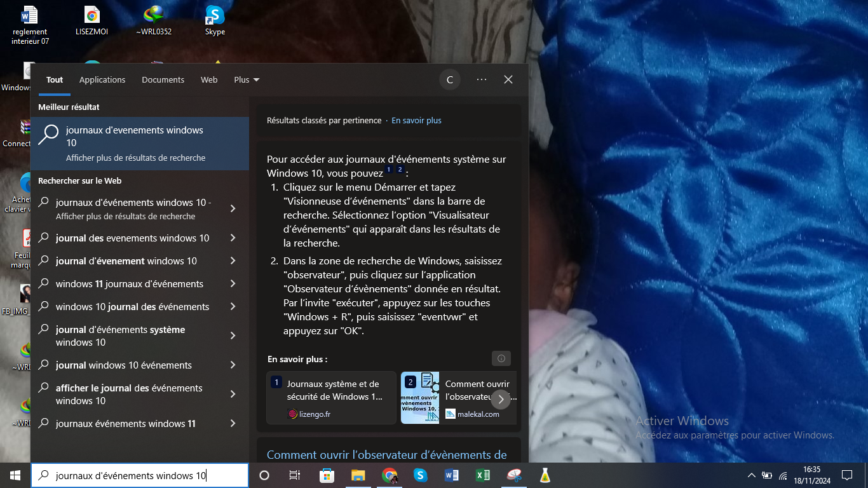Image resolution: width=868 pixels, height=488 pixels.
Task: Select suggestion journal d'évenement windows 10
Action: pos(126,261)
